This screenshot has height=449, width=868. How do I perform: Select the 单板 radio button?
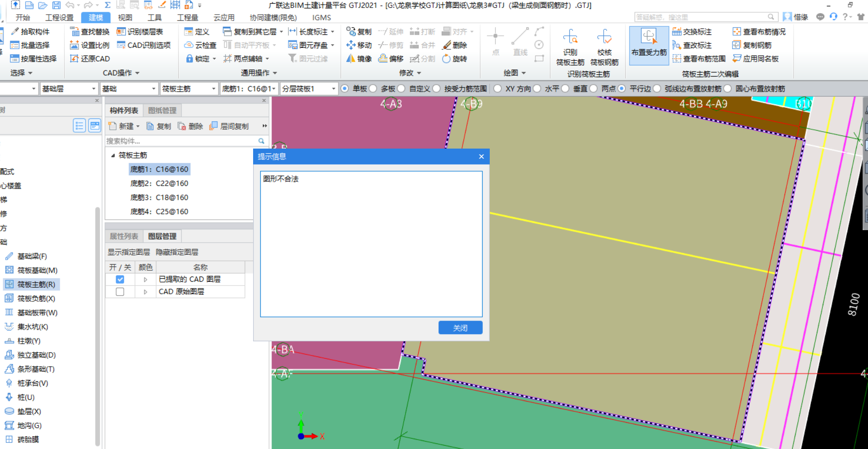click(345, 89)
